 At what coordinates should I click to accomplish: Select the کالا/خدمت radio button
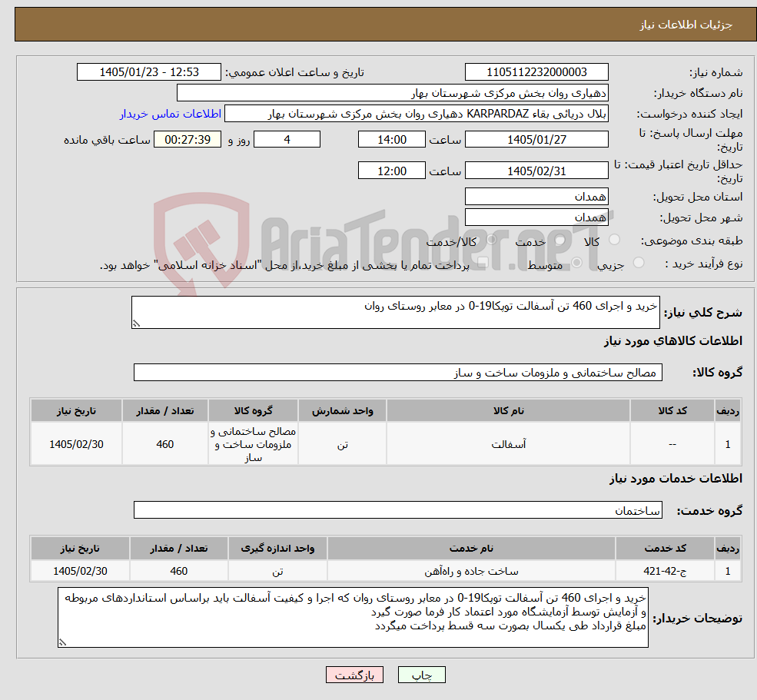pos(490,240)
